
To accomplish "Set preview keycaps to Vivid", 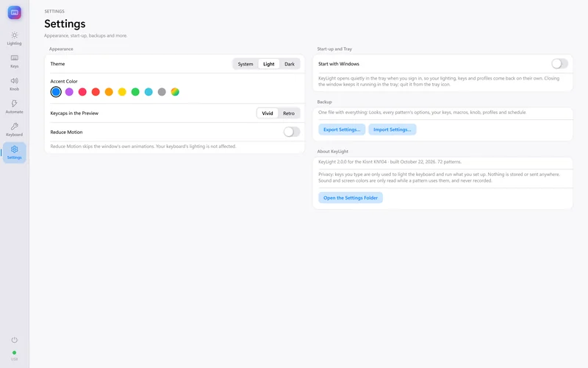I will pyautogui.click(x=268, y=113).
